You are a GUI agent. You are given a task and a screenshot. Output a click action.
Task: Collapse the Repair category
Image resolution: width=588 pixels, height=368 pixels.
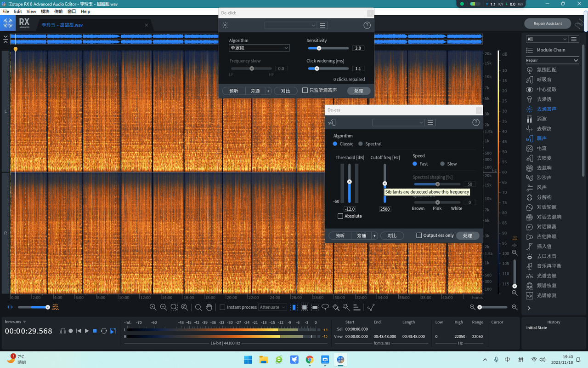click(x=576, y=60)
